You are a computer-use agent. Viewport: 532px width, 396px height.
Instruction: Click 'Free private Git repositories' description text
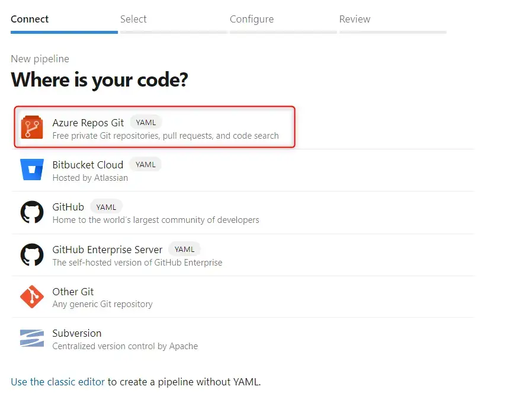coord(165,136)
